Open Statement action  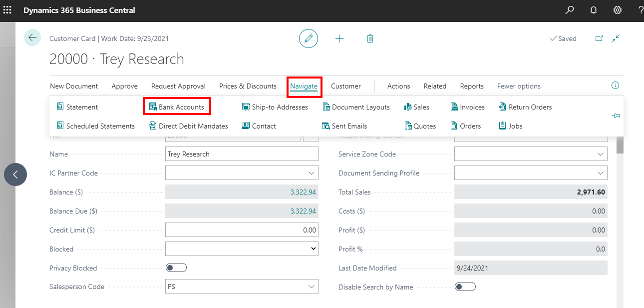(x=77, y=107)
